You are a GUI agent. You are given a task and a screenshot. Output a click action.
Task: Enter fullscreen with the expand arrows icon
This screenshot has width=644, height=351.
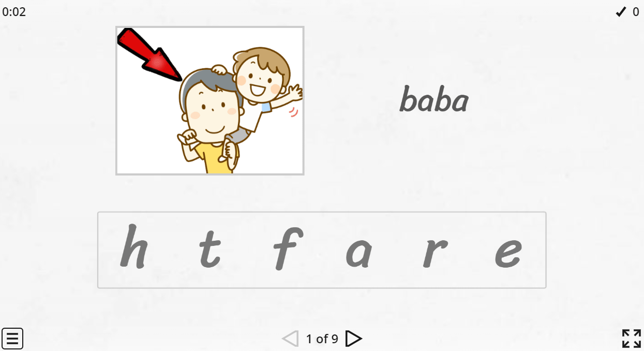point(632,339)
